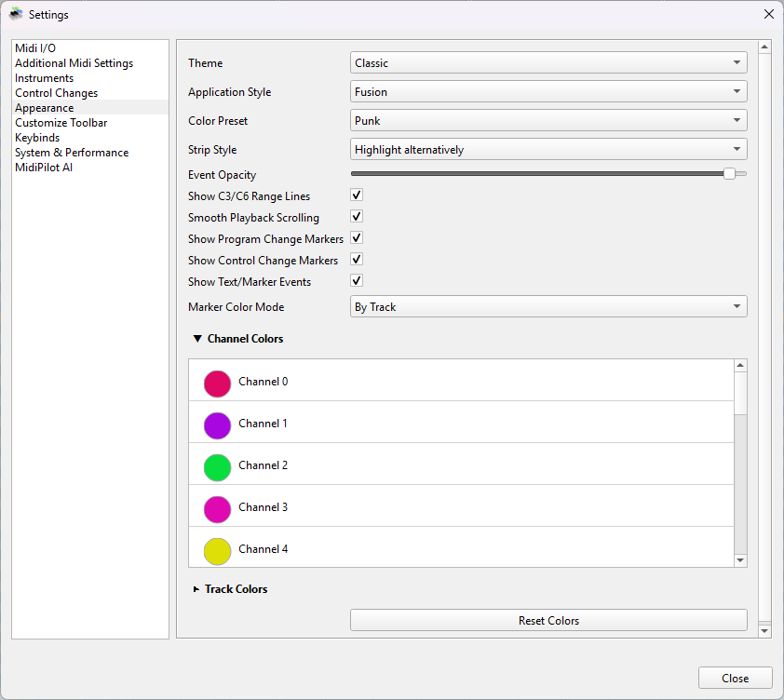Disable Smooth Playback Scrolling checkbox
The width and height of the screenshot is (784, 700).
[357, 217]
